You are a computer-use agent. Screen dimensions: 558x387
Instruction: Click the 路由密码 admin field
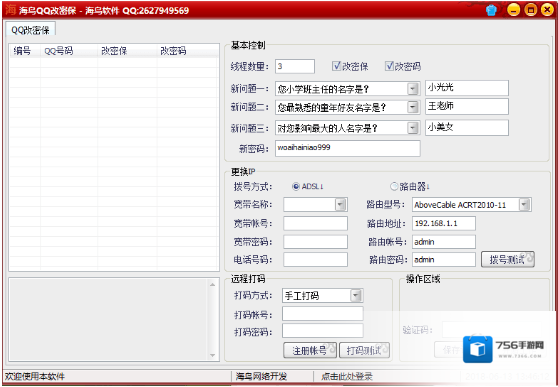(x=444, y=260)
